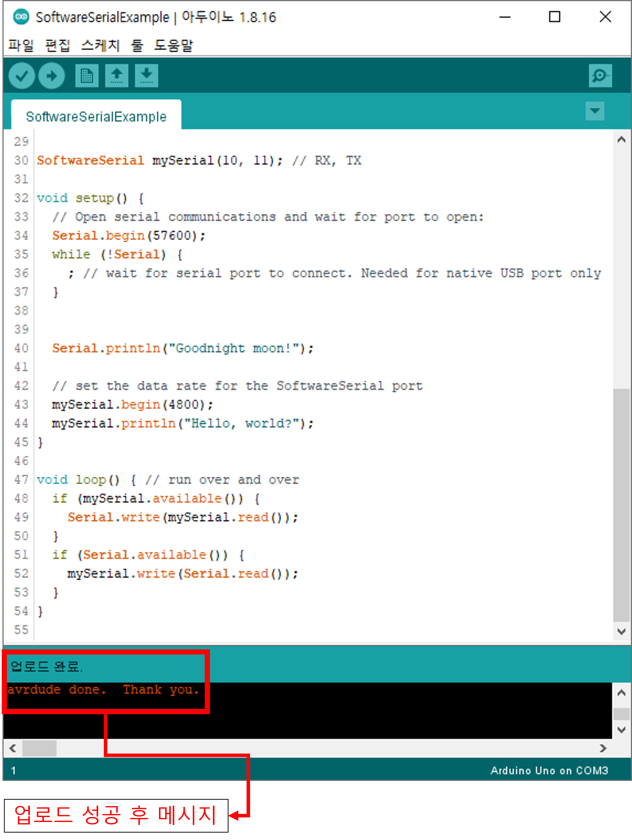
Task: Click the Verify checkmark button
Action: tap(22, 76)
